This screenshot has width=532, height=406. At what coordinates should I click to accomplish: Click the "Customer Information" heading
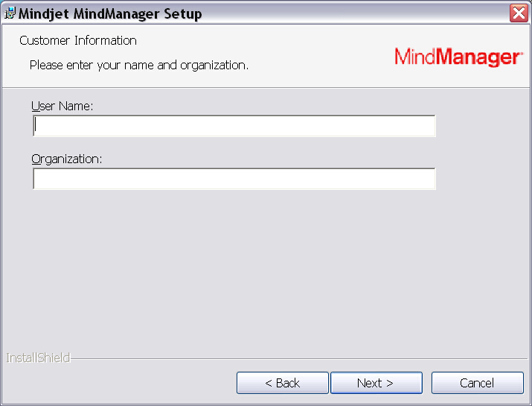pos(78,40)
